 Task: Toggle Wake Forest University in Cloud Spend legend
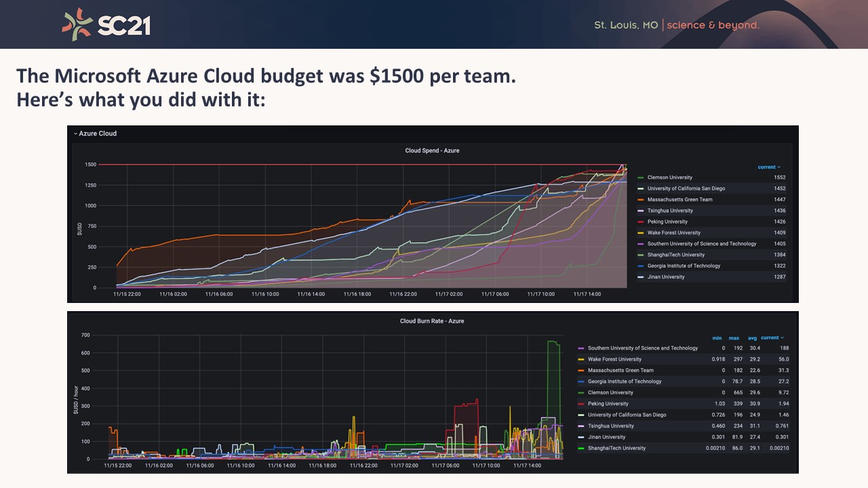coord(674,232)
